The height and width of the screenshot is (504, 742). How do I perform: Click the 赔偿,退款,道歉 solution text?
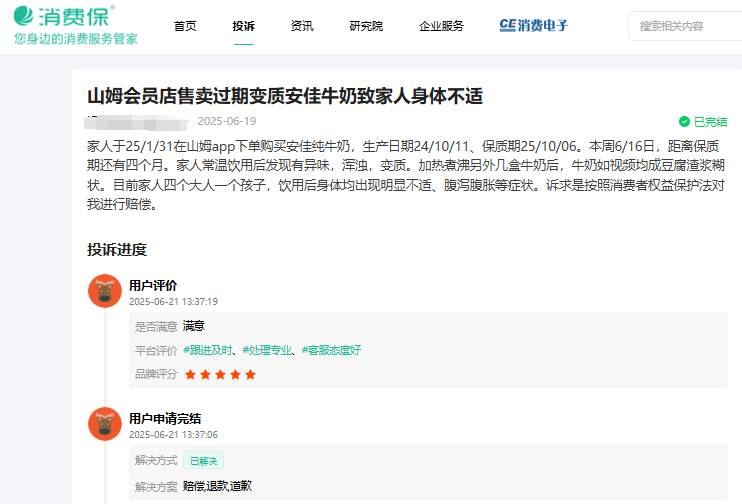[x=217, y=486]
